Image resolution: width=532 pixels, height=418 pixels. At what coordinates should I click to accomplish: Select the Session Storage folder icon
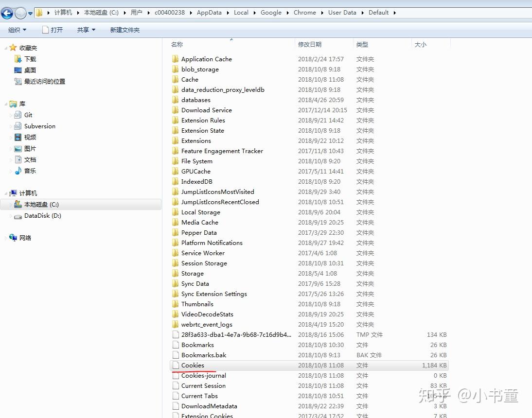click(175, 263)
